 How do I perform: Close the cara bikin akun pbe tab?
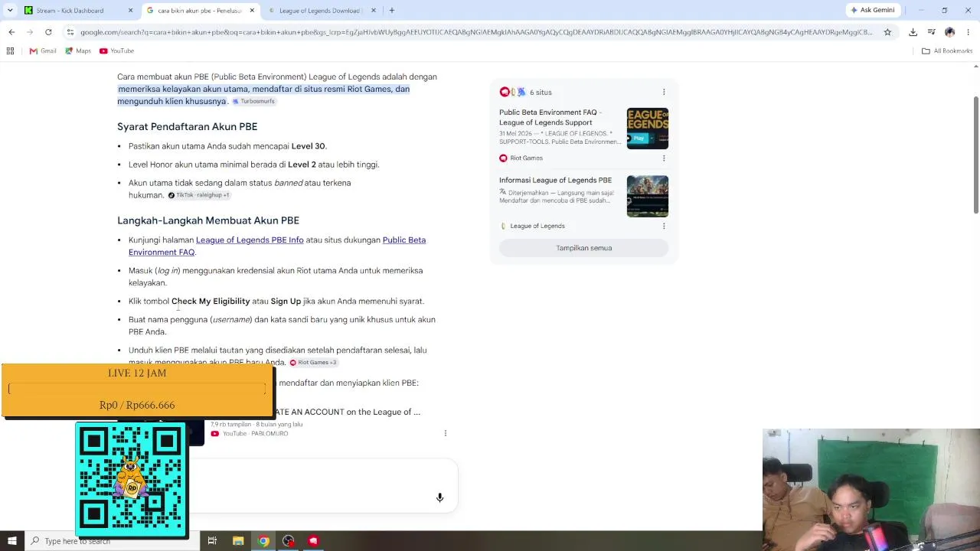click(x=252, y=11)
